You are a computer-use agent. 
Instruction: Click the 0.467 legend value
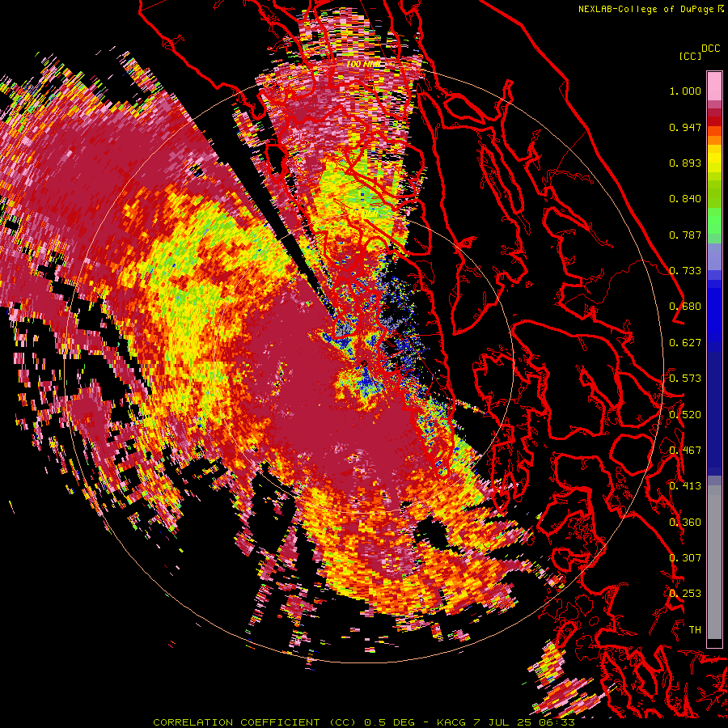pos(685,451)
